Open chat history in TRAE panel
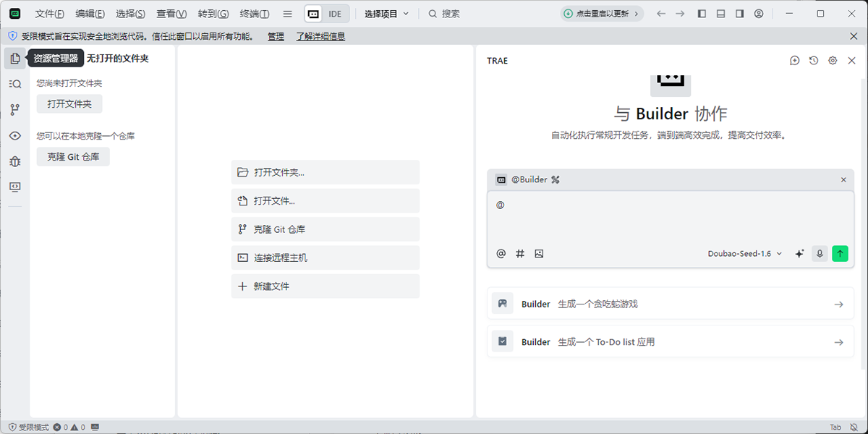The height and width of the screenshot is (434, 868). 814,61
